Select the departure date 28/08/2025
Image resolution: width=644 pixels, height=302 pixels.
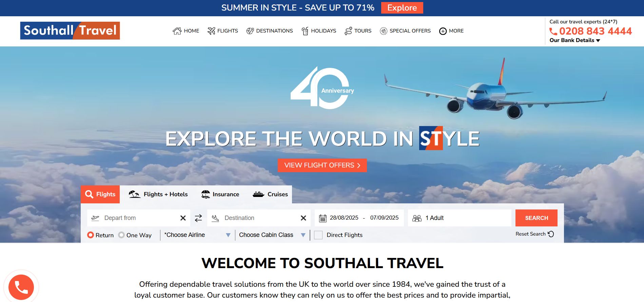tap(344, 218)
